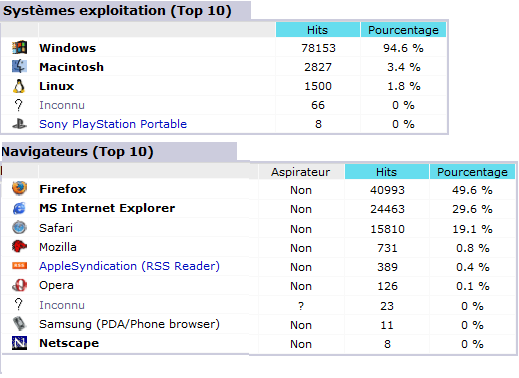The width and height of the screenshot is (519, 378).
Task: Click the Linux penguin icon
Action: tap(19, 86)
